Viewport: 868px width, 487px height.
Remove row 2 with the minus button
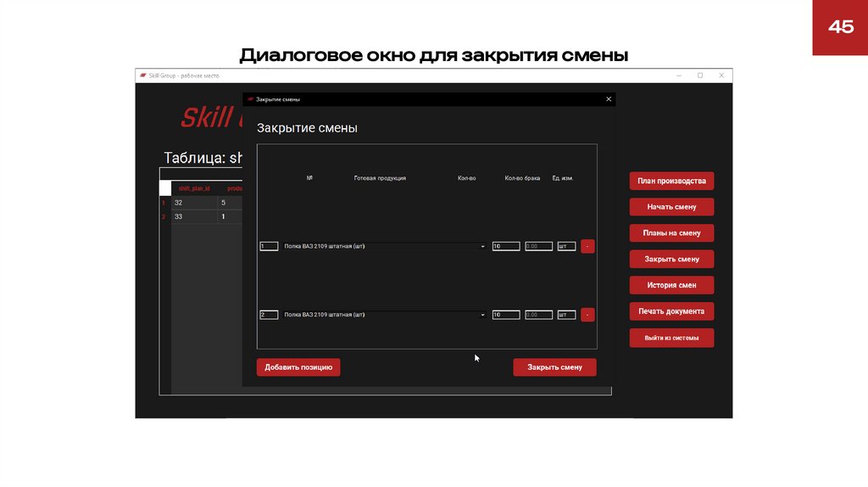point(587,315)
